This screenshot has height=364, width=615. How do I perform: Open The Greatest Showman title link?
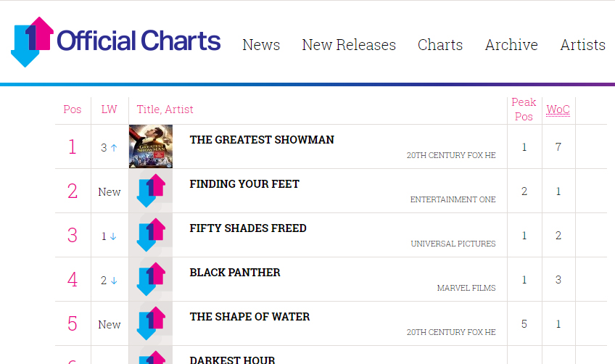262,140
